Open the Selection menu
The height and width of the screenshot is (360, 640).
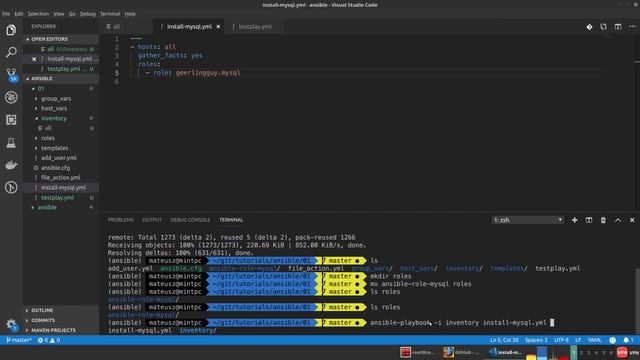tap(38, 14)
